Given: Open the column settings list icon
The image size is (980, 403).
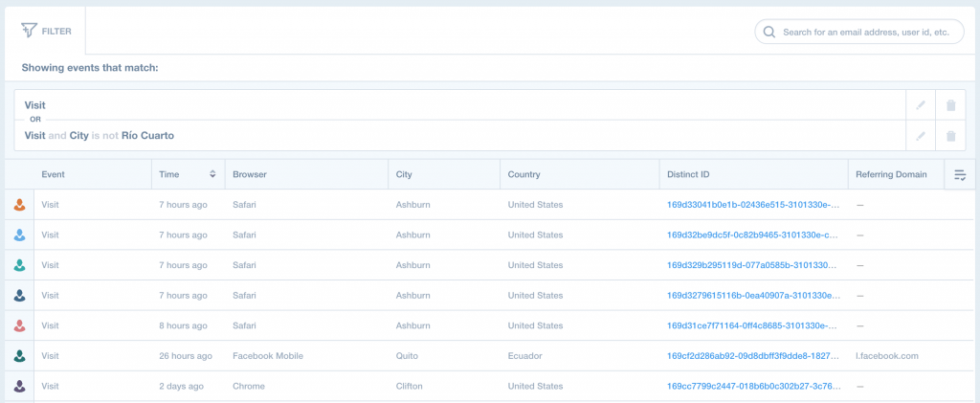Looking at the screenshot, I should (x=960, y=175).
